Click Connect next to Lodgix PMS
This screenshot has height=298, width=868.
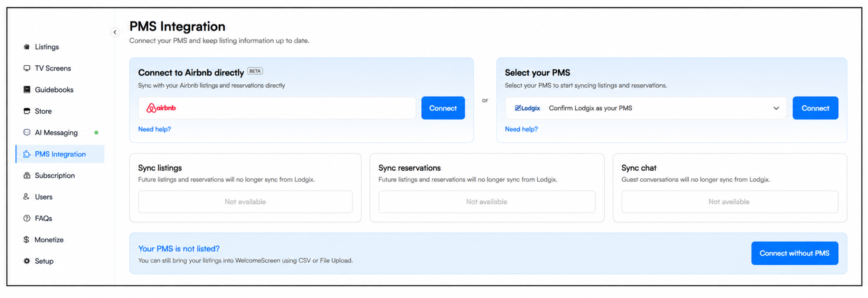point(815,108)
